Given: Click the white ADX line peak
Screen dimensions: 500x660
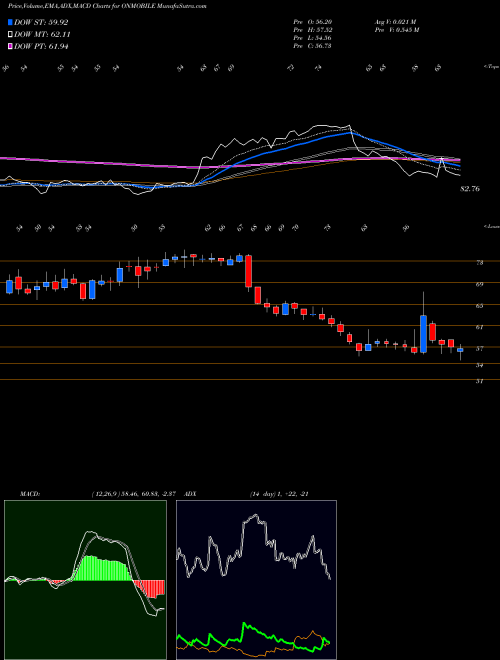Looking at the screenshot, I should pos(254,517).
